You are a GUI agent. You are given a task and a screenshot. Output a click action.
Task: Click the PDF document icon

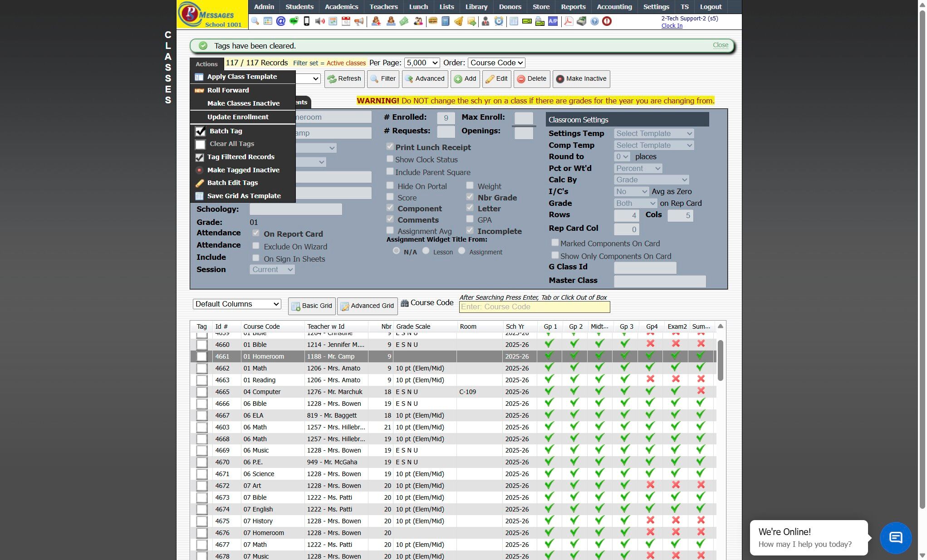click(x=568, y=21)
